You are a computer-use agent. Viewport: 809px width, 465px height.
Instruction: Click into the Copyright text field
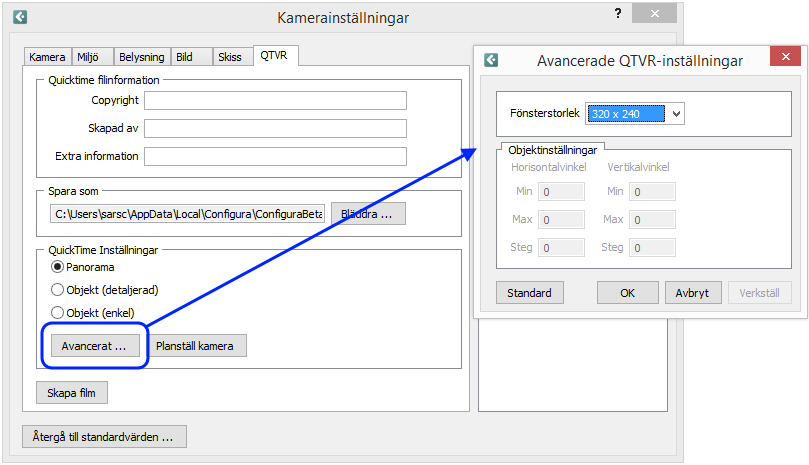click(275, 100)
